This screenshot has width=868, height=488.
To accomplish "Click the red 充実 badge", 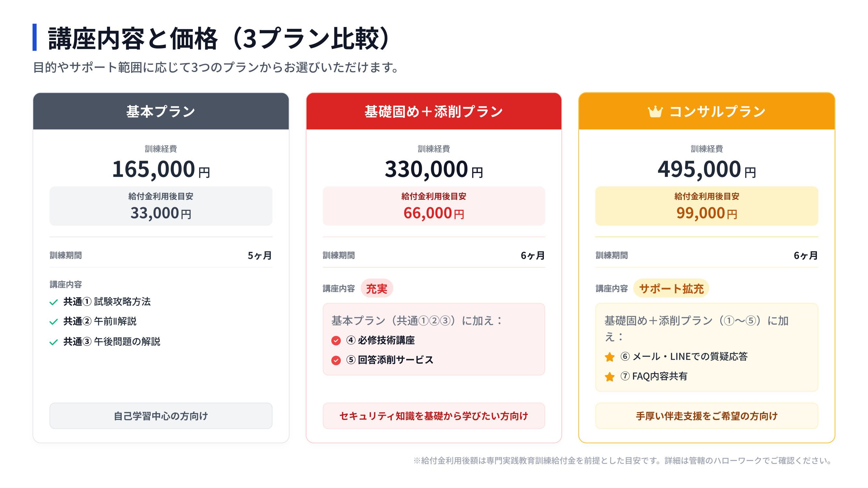I will [377, 288].
